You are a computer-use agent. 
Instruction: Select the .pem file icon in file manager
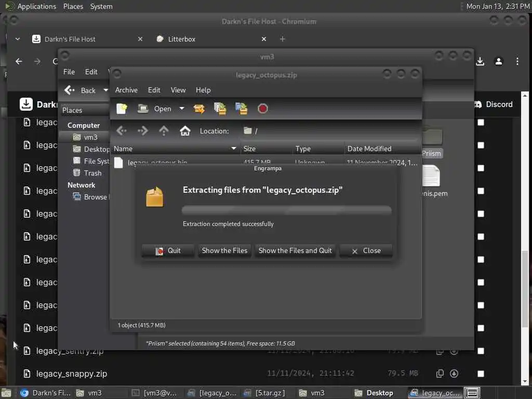point(432,176)
